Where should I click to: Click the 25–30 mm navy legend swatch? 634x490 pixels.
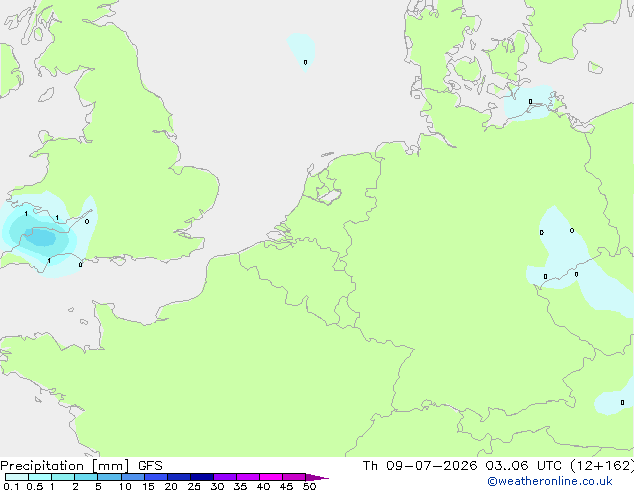click(202, 477)
